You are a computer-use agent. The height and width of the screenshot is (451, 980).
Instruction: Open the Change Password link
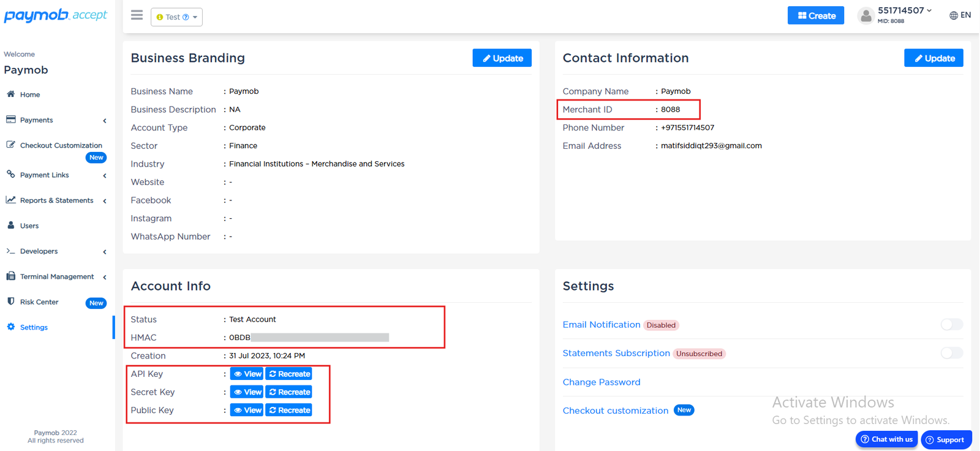601,382
